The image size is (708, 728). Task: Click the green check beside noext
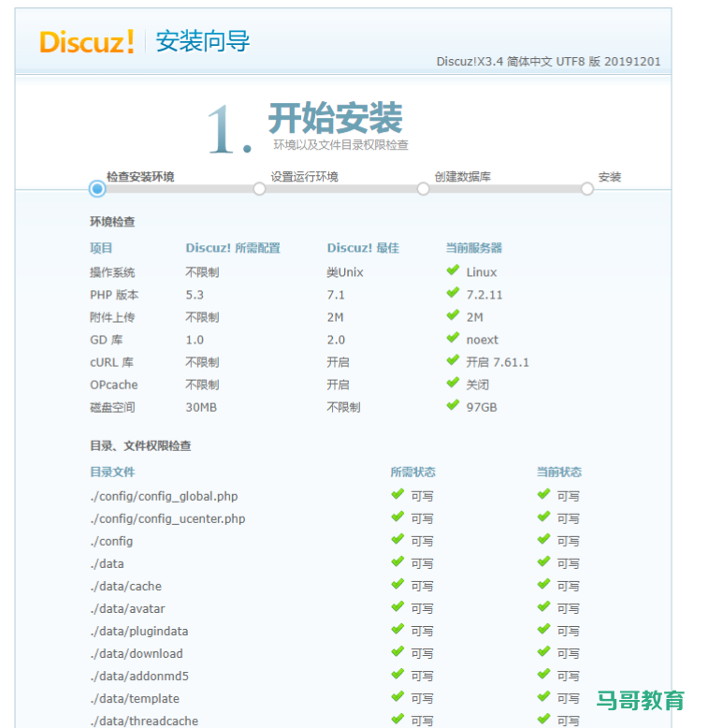point(453,338)
